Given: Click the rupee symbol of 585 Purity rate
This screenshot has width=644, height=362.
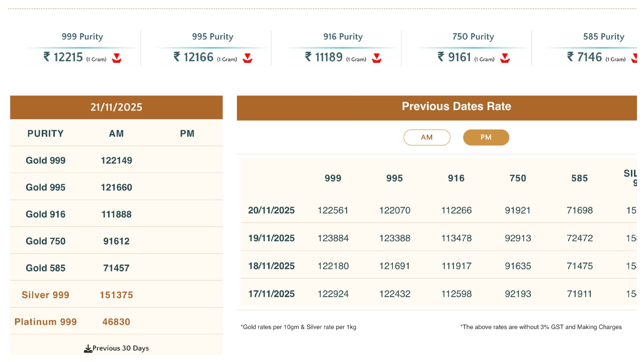Looking at the screenshot, I should (x=571, y=57).
